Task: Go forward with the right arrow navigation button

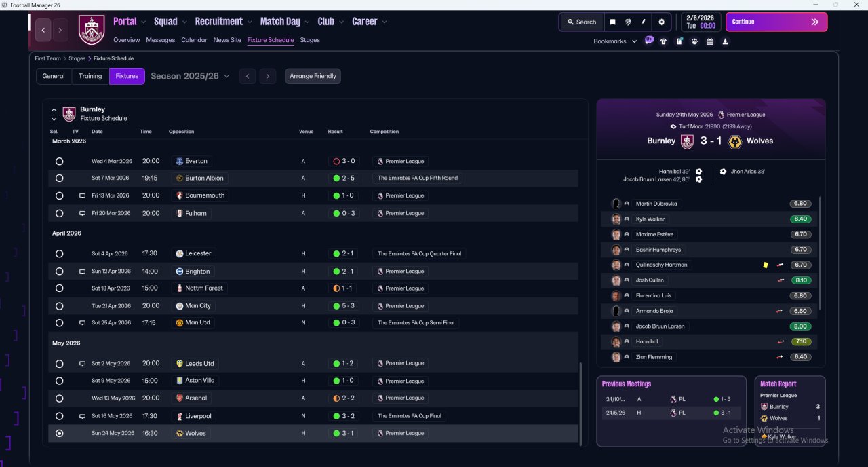Action: [x=60, y=30]
